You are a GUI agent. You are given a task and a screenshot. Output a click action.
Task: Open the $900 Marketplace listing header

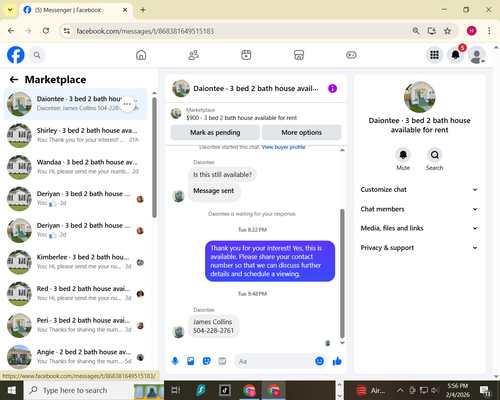(x=256, y=114)
